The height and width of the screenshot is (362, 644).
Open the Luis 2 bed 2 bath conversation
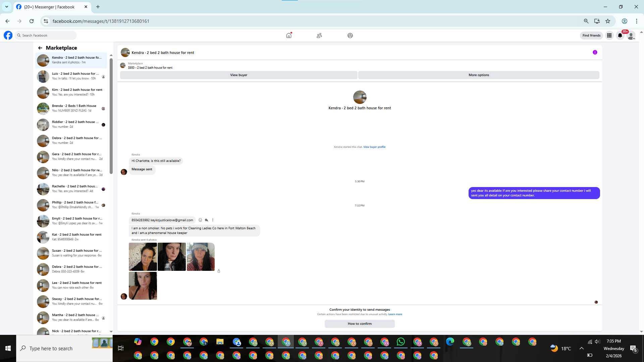coord(71,76)
